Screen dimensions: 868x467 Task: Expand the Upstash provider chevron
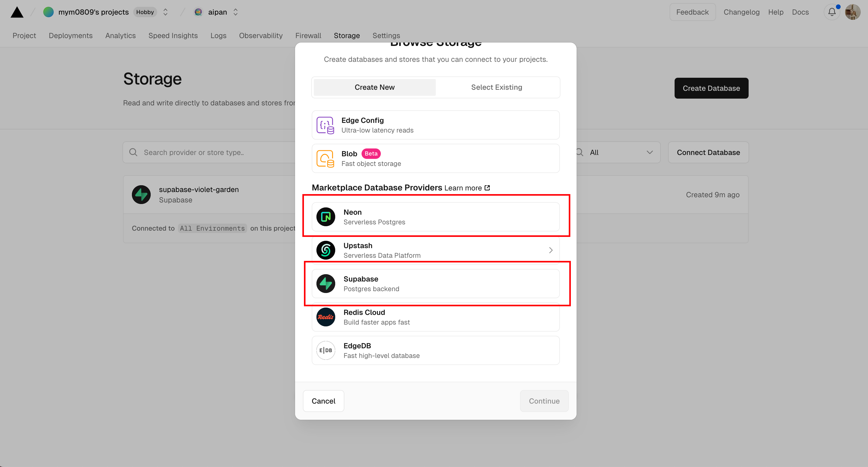551,250
